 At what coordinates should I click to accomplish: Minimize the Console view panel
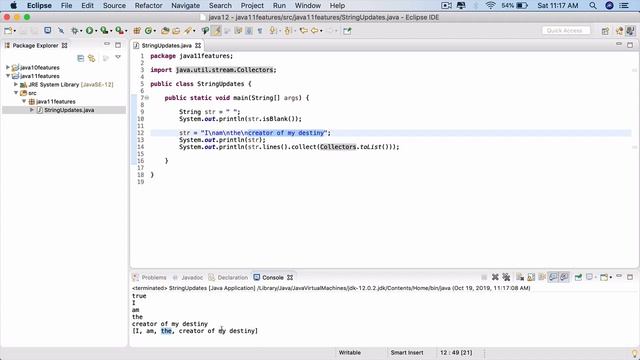pos(619,276)
